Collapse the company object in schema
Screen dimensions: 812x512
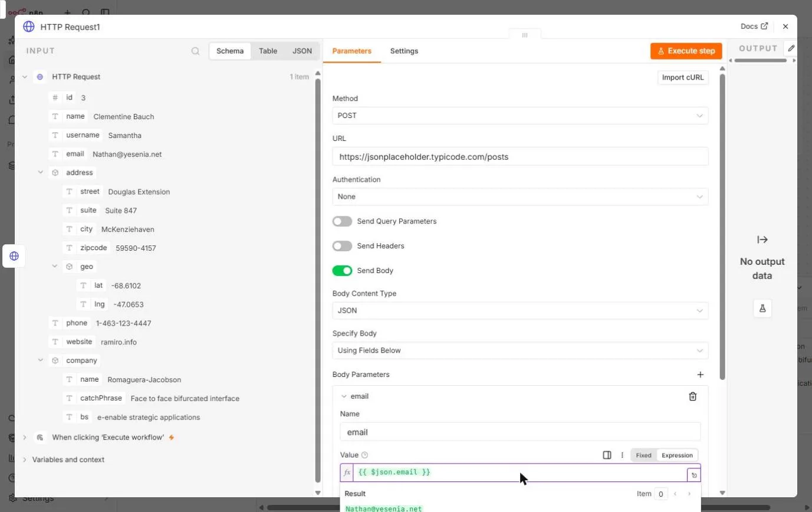41,360
